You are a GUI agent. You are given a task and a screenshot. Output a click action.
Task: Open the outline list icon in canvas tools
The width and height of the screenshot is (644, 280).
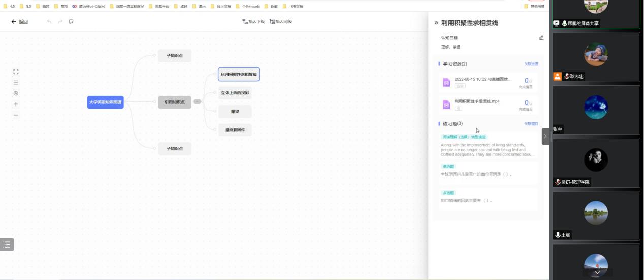16,83
